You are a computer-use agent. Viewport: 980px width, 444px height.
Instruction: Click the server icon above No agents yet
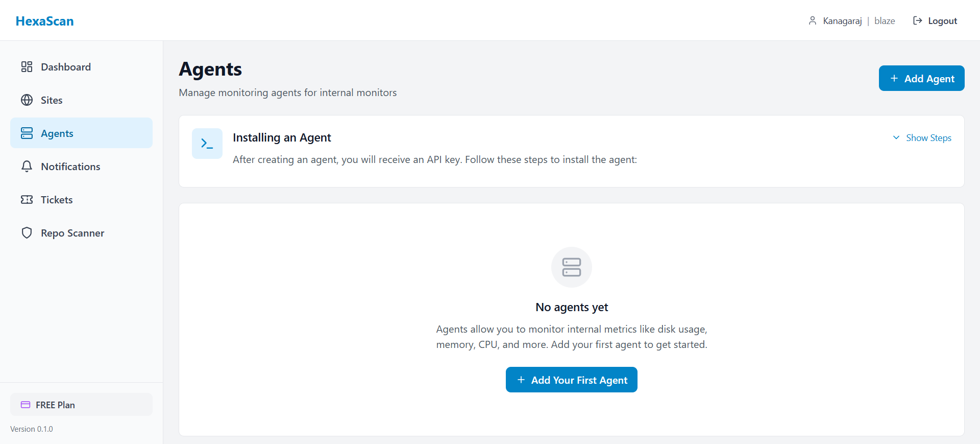(571, 267)
